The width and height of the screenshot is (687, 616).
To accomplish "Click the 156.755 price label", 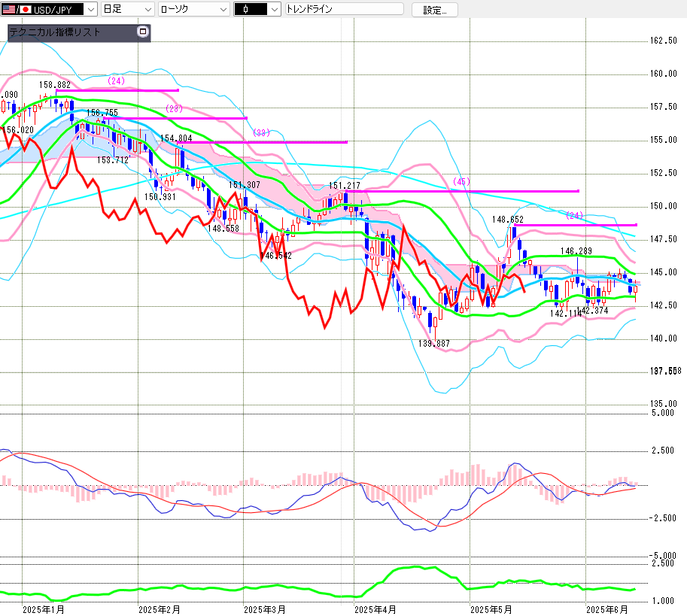I will click(x=102, y=113).
